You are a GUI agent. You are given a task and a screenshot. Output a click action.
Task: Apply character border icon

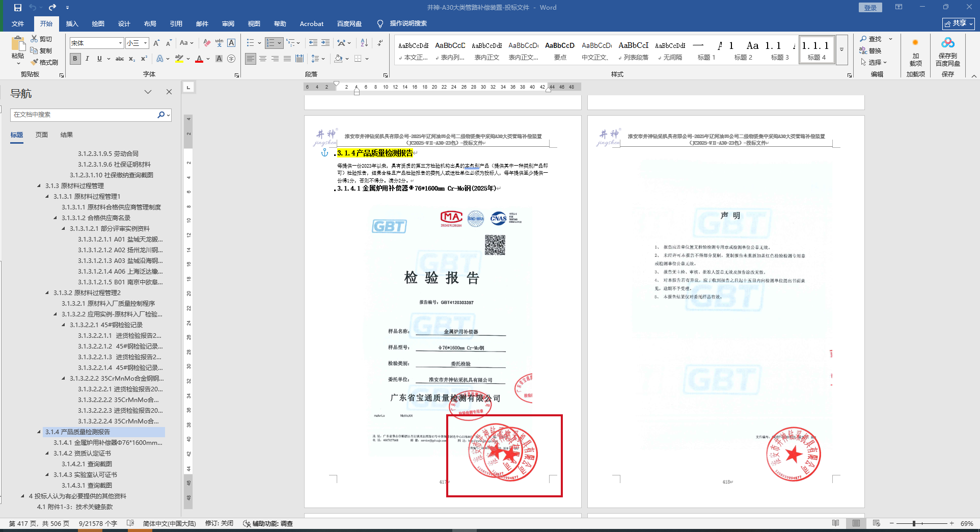click(x=231, y=43)
